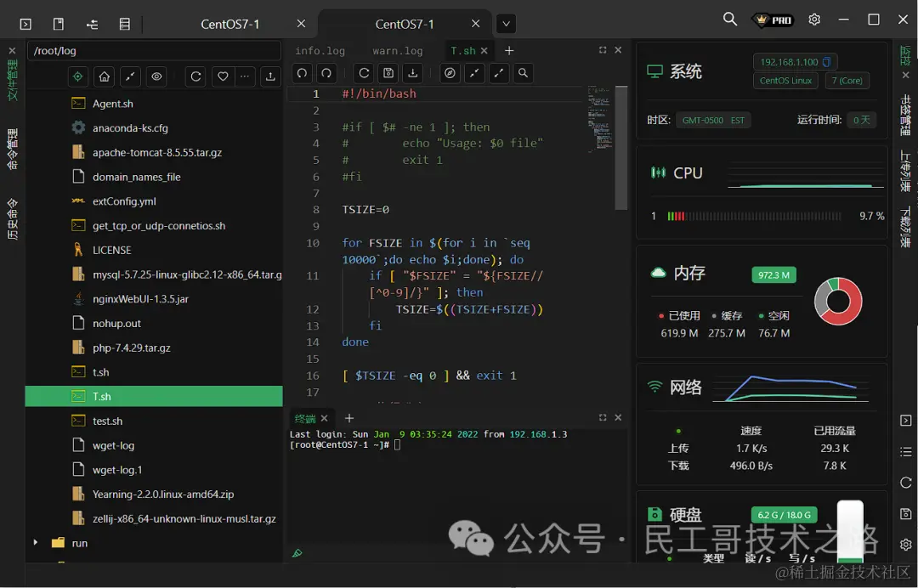Open the 书签管理 sidebar tab on right
This screenshot has height=588, width=918.
pyautogui.click(x=905, y=115)
